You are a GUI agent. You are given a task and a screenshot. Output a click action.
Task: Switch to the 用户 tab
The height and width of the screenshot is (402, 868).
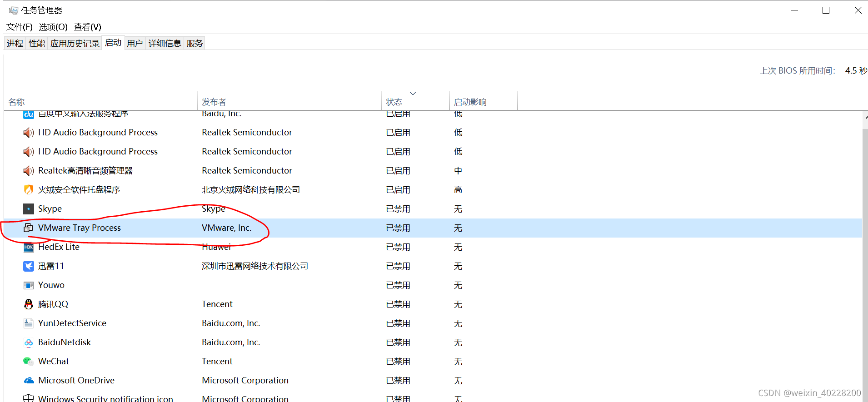tap(135, 44)
